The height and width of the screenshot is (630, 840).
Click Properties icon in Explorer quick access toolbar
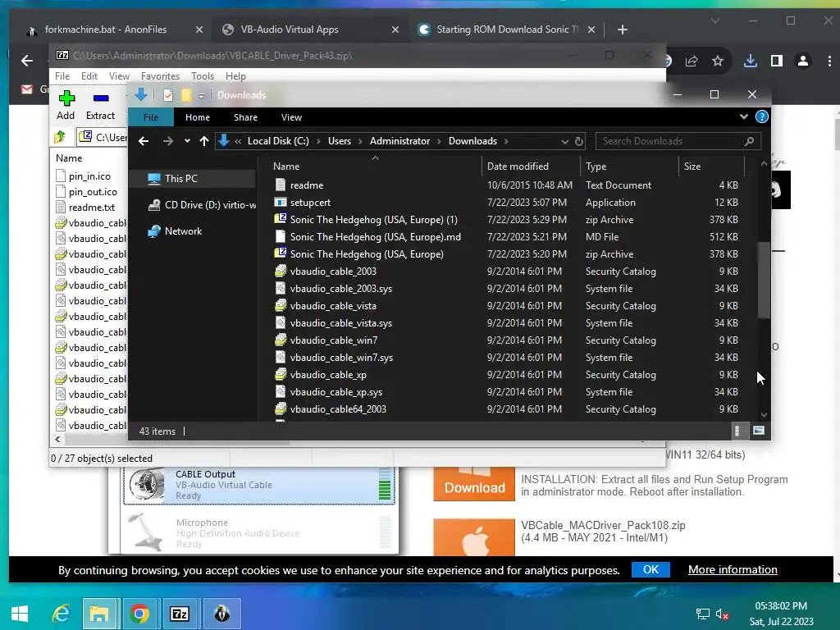pos(168,95)
